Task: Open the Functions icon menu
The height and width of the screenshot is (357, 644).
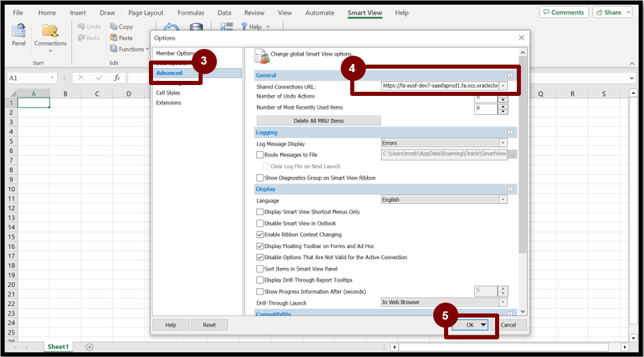Action: click(x=114, y=49)
